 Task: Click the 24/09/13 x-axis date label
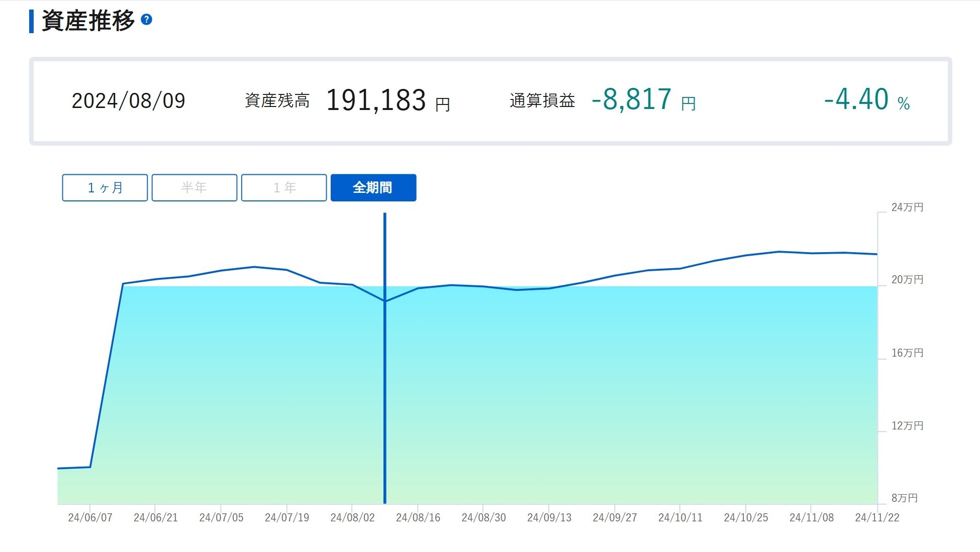549,517
